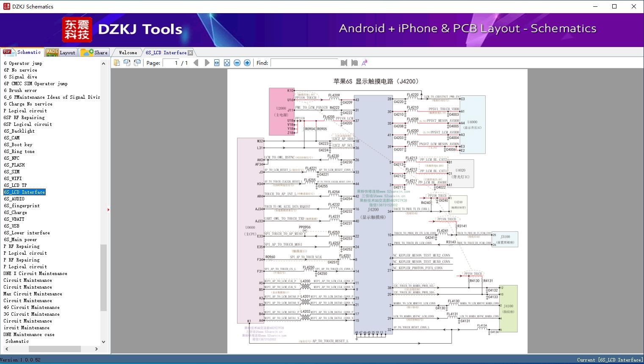Click the Find search field
This screenshot has height=364, width=644.
tap(304, 63)
